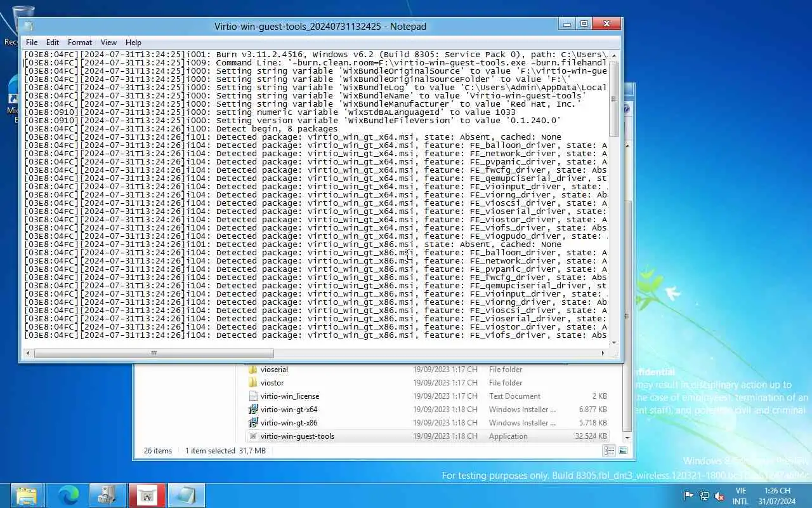812x508 pixels.
Task: Click the Notepad horizontal scrollbar thumb
Action: tap(153, 353)
